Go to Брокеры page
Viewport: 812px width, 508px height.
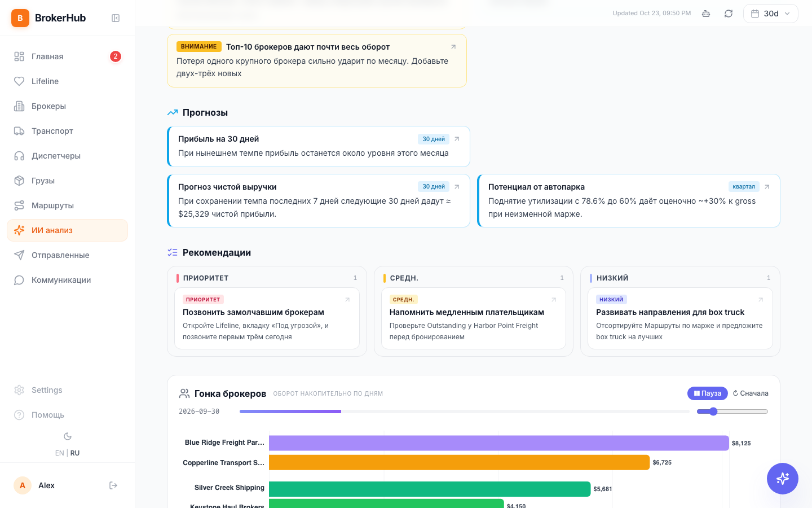(x=67, y=106)
